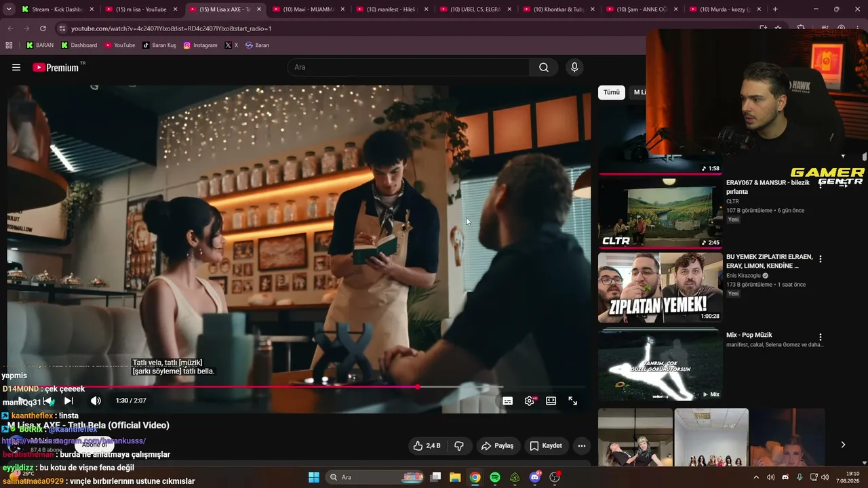Open the Instagram bookmark
The width and height of the screenshot is (868, 488).
pos(200,45)
